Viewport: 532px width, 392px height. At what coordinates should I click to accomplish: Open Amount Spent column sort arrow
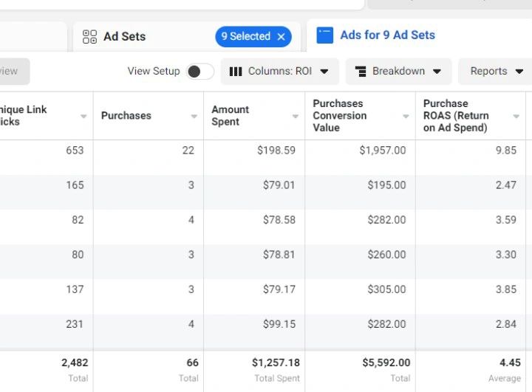coord(295,117)
